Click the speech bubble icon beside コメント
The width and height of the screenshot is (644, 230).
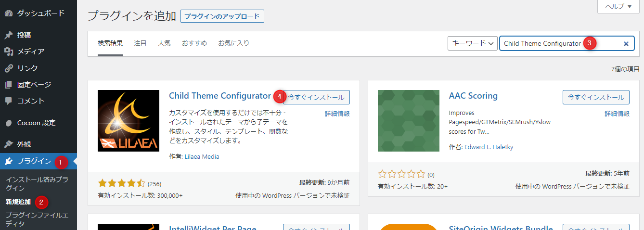coord(8,101)
